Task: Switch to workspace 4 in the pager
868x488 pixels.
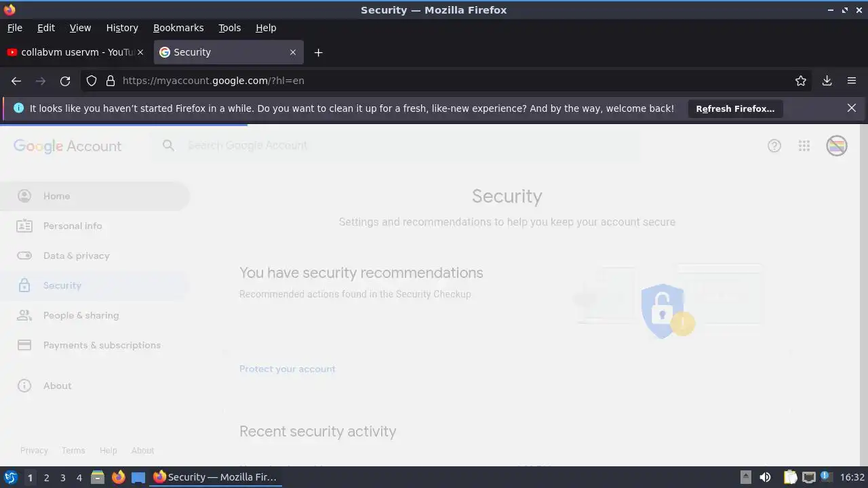Action: (x=79, y=477)
